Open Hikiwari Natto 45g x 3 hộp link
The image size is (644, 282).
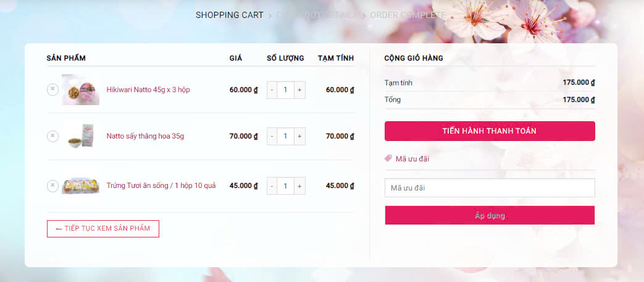coord(148,90)
